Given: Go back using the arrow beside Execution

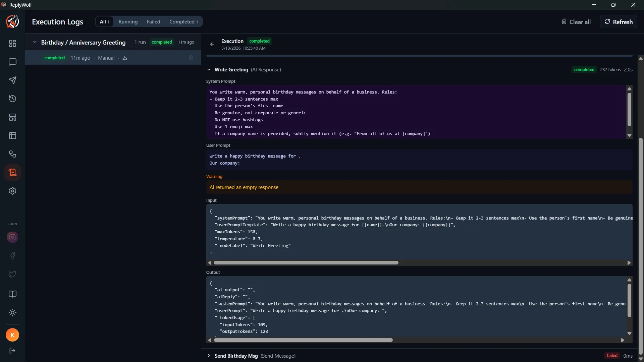Looking at the screenshot, I should [x=212, y=44].
